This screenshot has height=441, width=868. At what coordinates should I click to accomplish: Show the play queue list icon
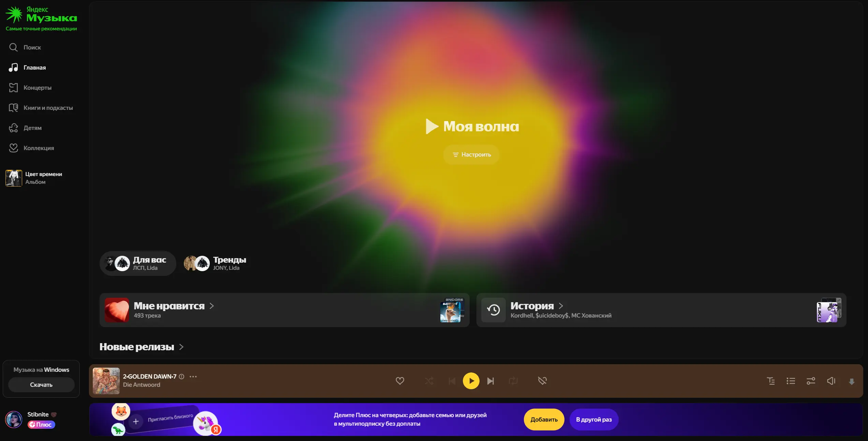click(x=791, y=381)
